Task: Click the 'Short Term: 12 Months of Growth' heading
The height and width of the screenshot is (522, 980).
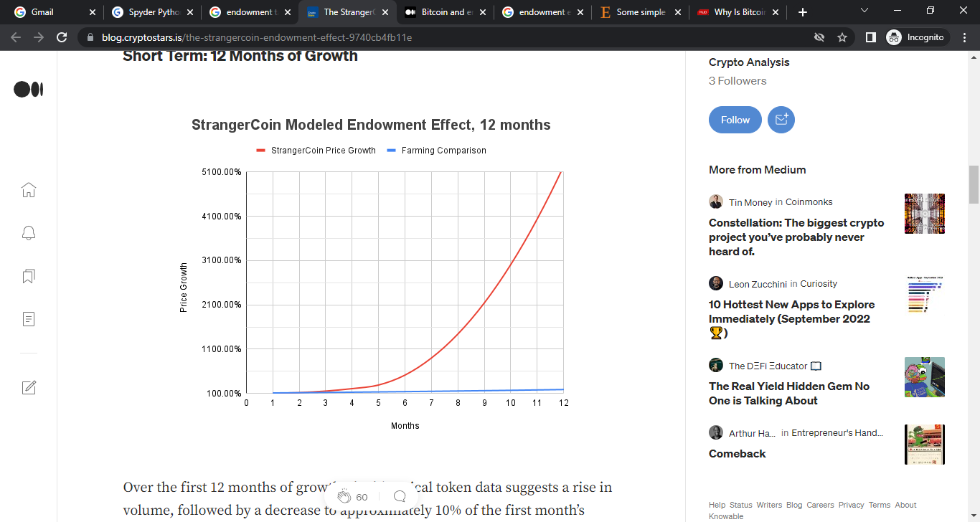Action: [240, 56]
